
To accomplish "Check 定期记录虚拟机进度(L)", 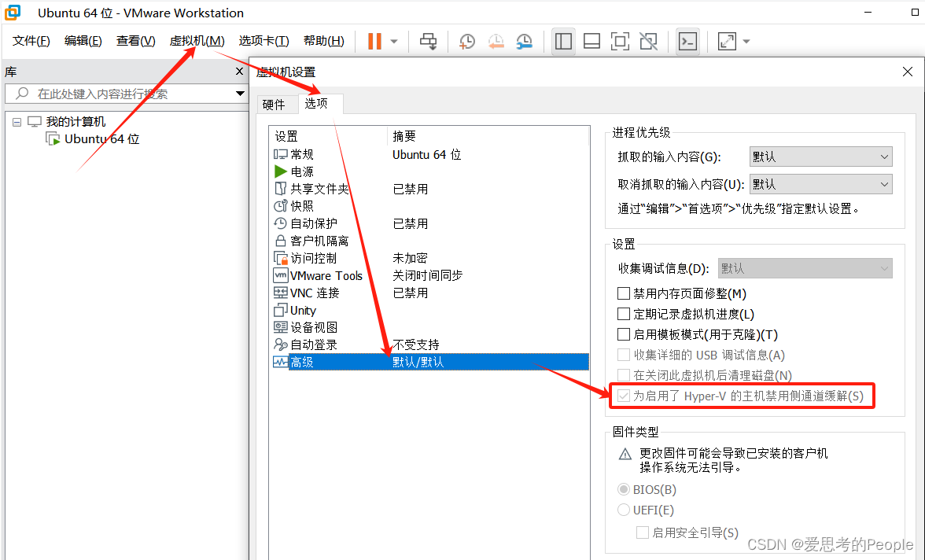I will click(x=624, y=314).
